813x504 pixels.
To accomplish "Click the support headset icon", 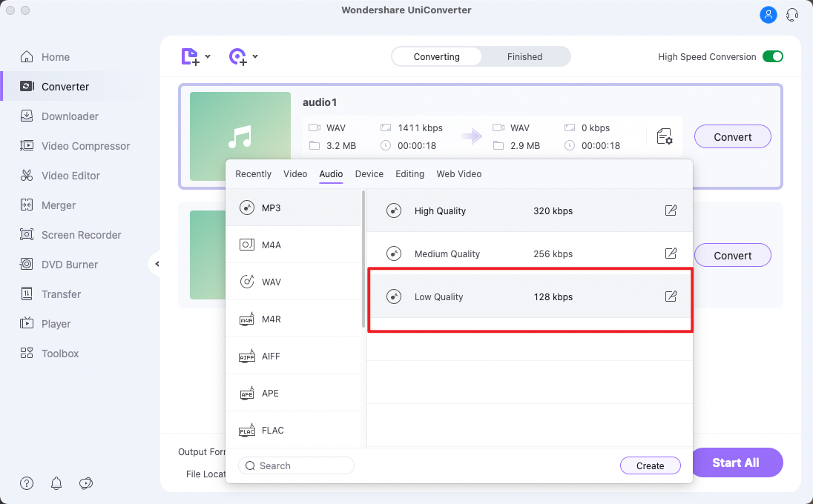I will (792, 15).
